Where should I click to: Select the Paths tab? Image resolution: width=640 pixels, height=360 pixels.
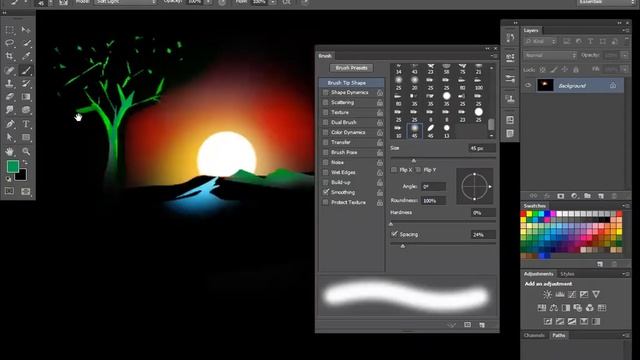559,336
